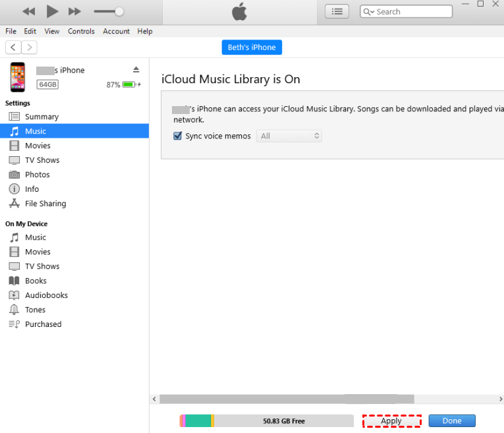This screenshot has width=504, height=433.
Task: Select Purchased under On My Device
Action: coord(74,324)
